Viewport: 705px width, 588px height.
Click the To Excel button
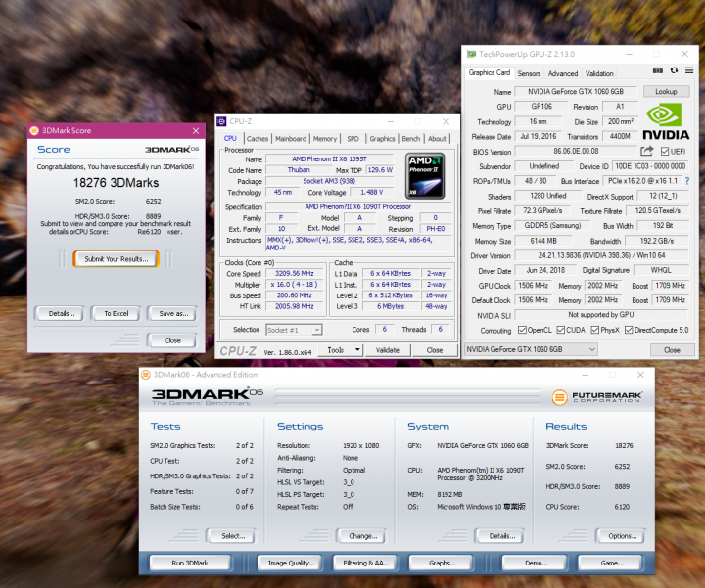pos(117,313)
